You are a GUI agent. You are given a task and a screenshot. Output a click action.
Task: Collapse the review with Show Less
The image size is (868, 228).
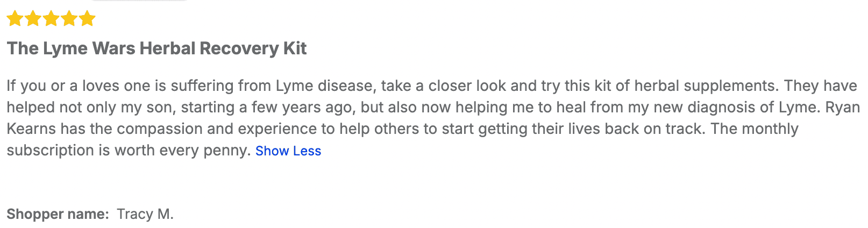[x=288, y=151]
